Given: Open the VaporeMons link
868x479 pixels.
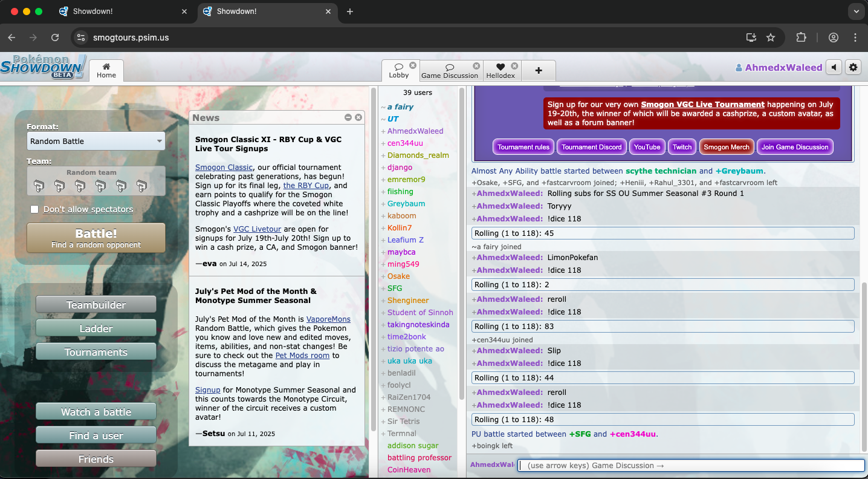Looking at the screenshot, I should pos(328,319).
